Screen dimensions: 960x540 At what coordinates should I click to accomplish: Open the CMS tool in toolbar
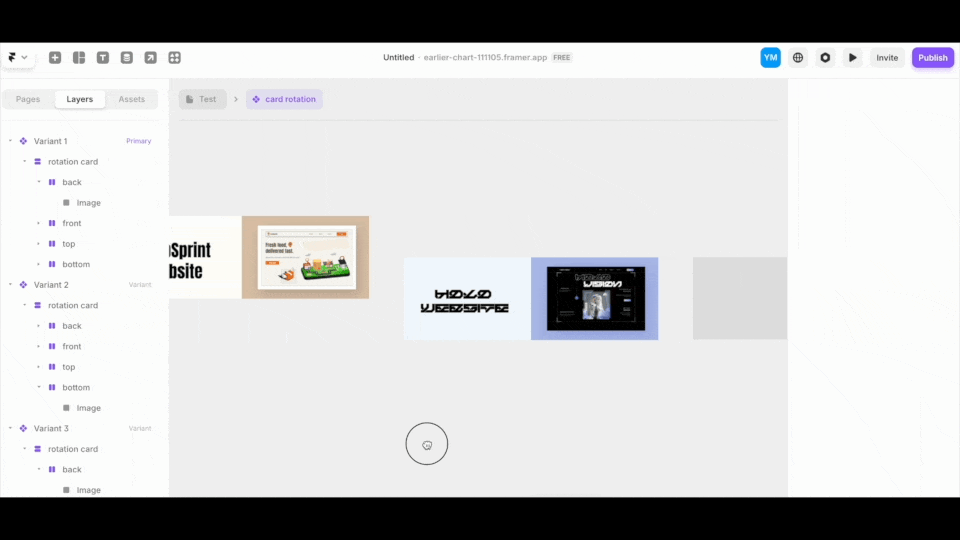click(127, 58)
